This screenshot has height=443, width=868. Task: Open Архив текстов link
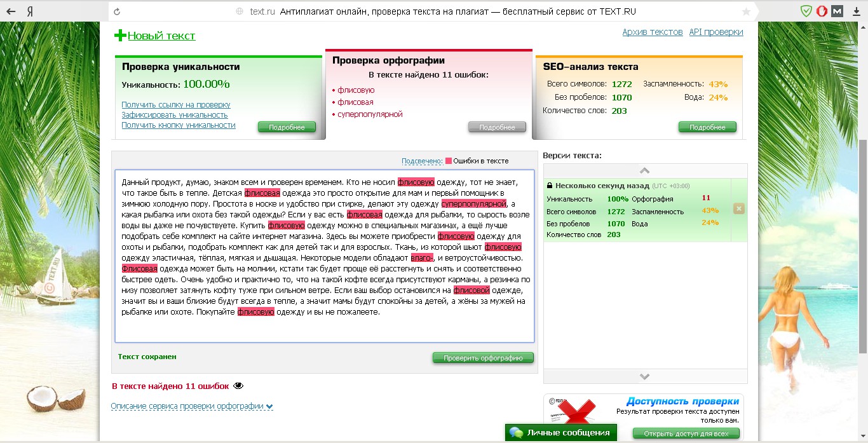tap(653, 32)
